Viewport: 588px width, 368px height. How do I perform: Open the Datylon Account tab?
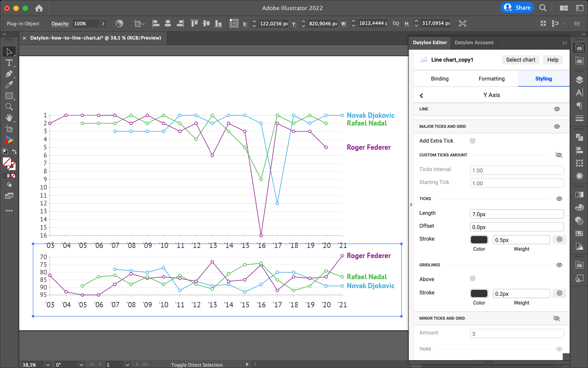tap(474, 43)
